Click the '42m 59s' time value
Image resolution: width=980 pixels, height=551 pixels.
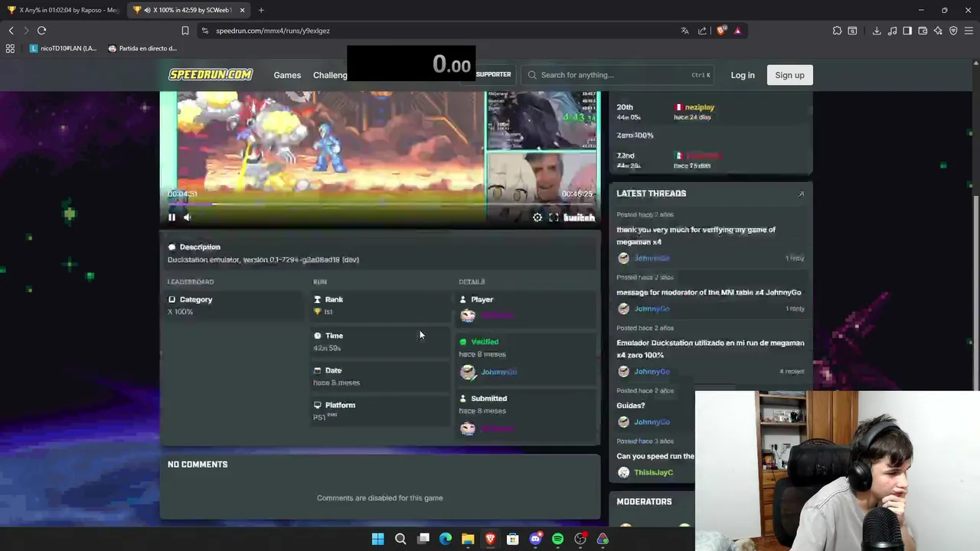point(327,348)
